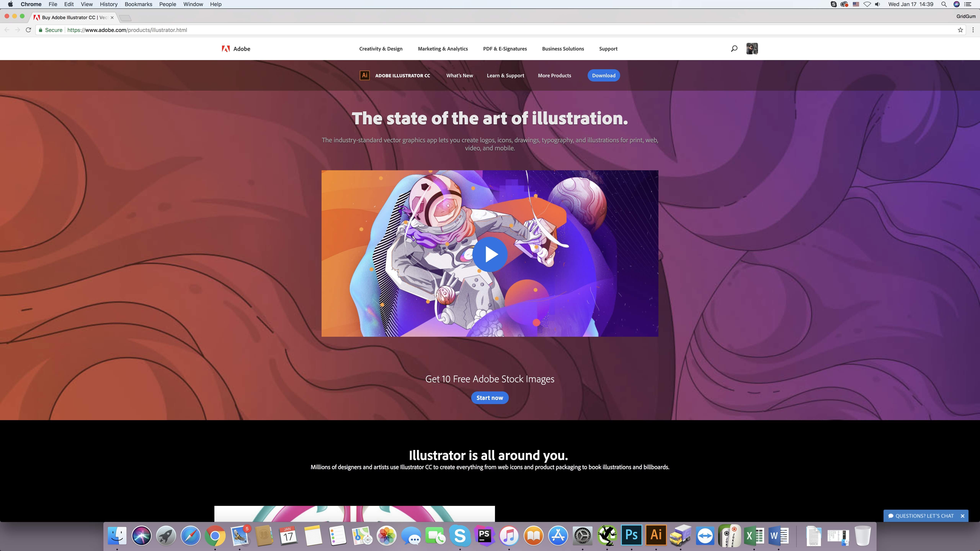The height and width of the screenshot is (551, 980).
Task: Bookmark this page with the star icon
Action: [960, 30]
